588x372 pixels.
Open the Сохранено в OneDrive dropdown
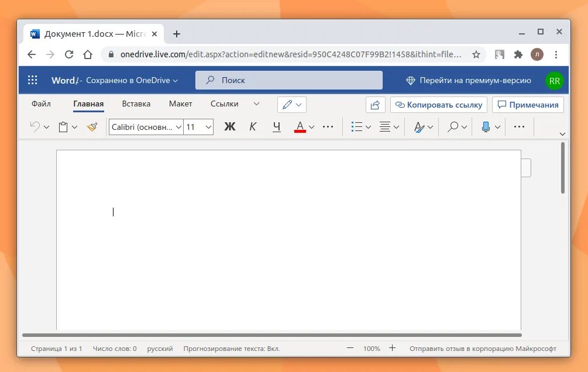point(132,80)
